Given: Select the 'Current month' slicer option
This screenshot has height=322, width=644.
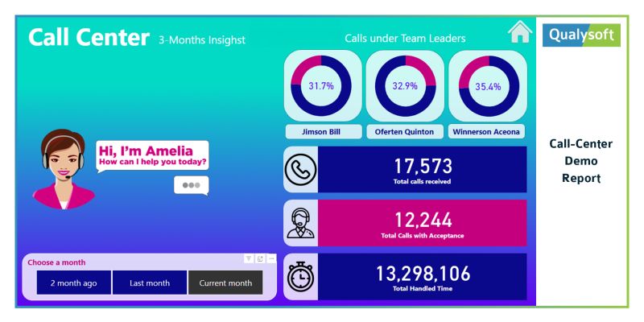Looking at the screenshot, I should [x=225, y=283].
